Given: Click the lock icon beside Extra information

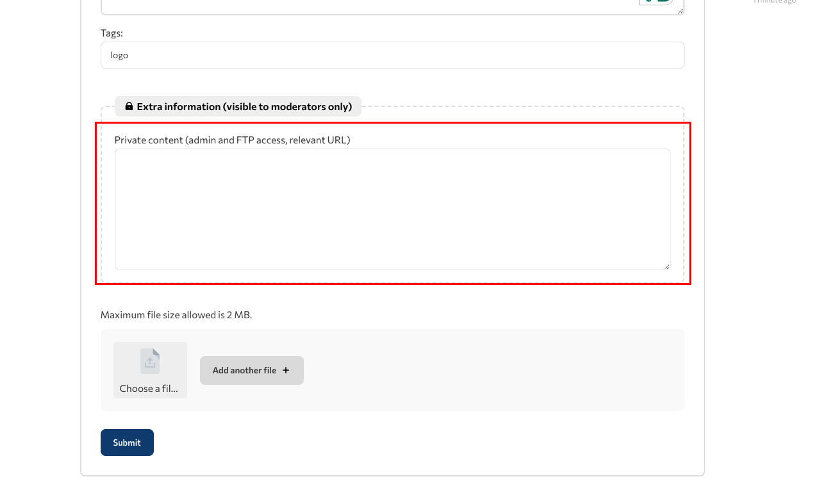Looking at the screenshot, I should point(129,106).
